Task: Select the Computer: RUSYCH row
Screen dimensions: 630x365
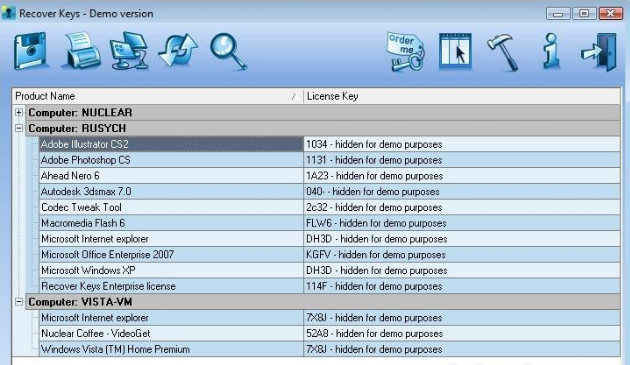Action: click(323, 128)
